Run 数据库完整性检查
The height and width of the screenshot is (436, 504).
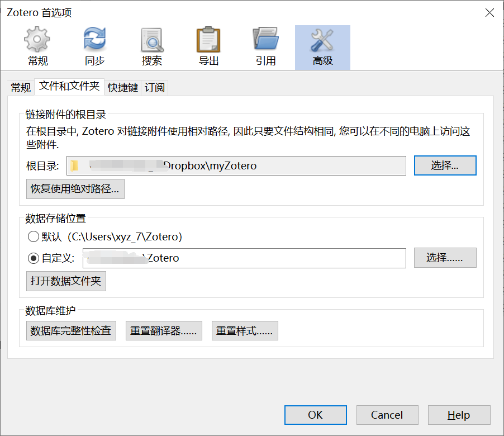click(x=71, y=330)
